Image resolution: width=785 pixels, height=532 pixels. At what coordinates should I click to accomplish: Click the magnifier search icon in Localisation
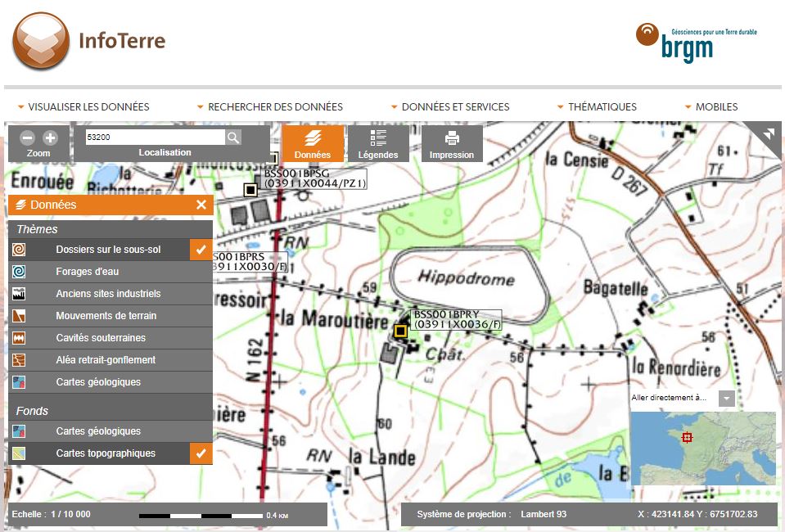pos(233,138)
